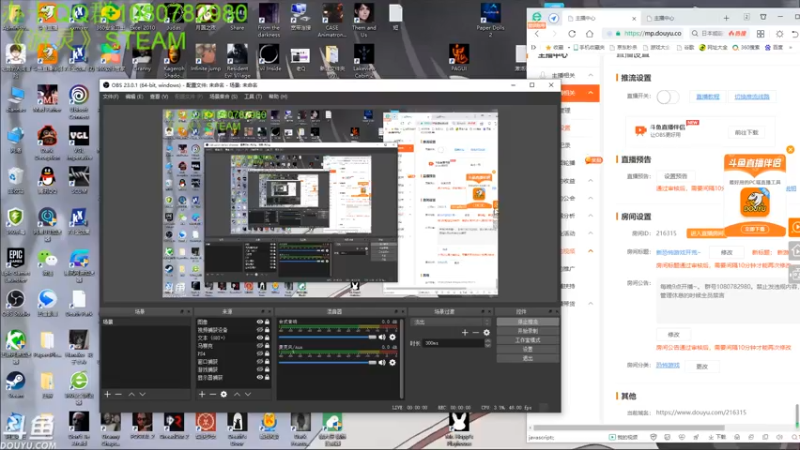Add a scene transition with plus icon
This screenshot has height=450, width=800.
pyautogui.click(x=464, y=333)
